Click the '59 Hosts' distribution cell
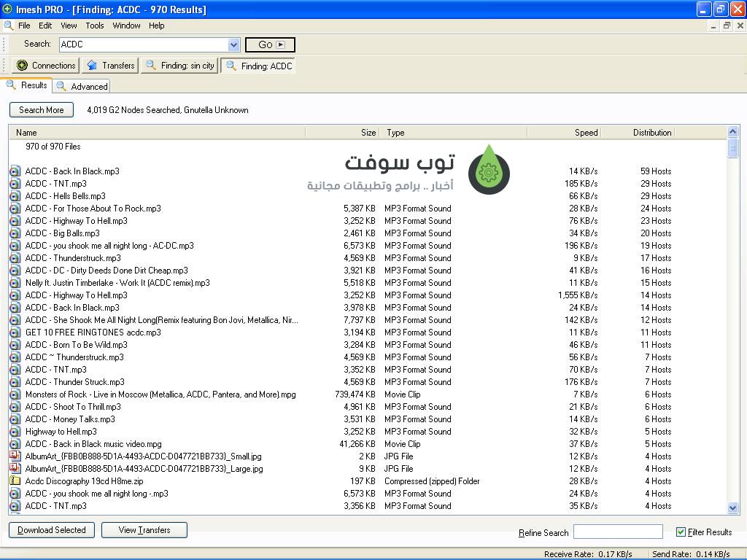 (656, 171)
